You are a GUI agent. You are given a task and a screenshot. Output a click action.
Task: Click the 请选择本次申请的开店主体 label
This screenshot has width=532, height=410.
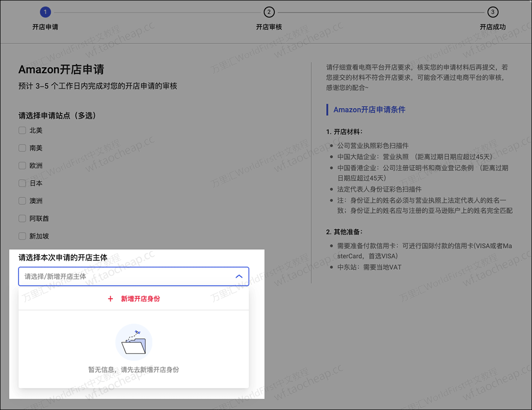(x=63, y=258)
